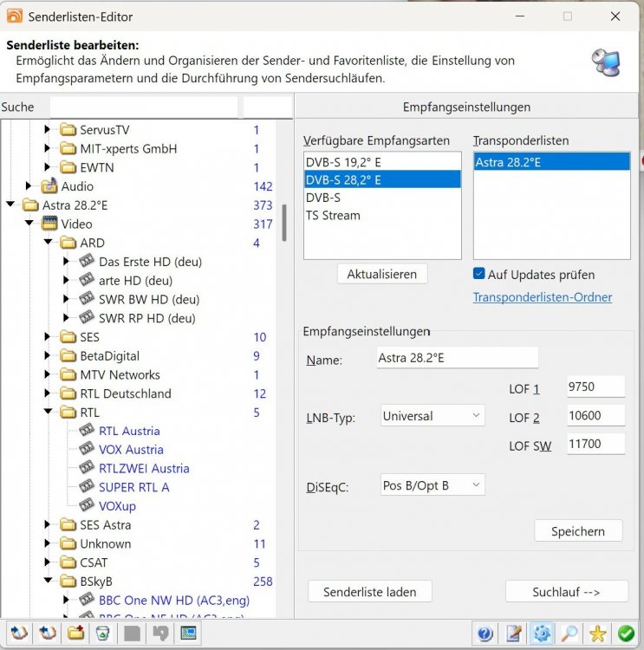This screenshot has width=644, height=650.
Task: Click the greyed save disk icon
Action: 133,634
